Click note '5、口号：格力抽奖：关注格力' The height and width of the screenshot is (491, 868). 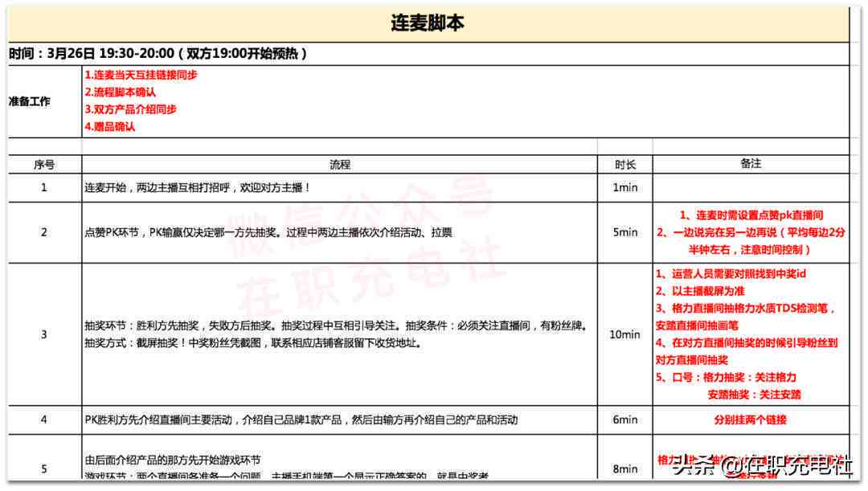tap(726, 378)
